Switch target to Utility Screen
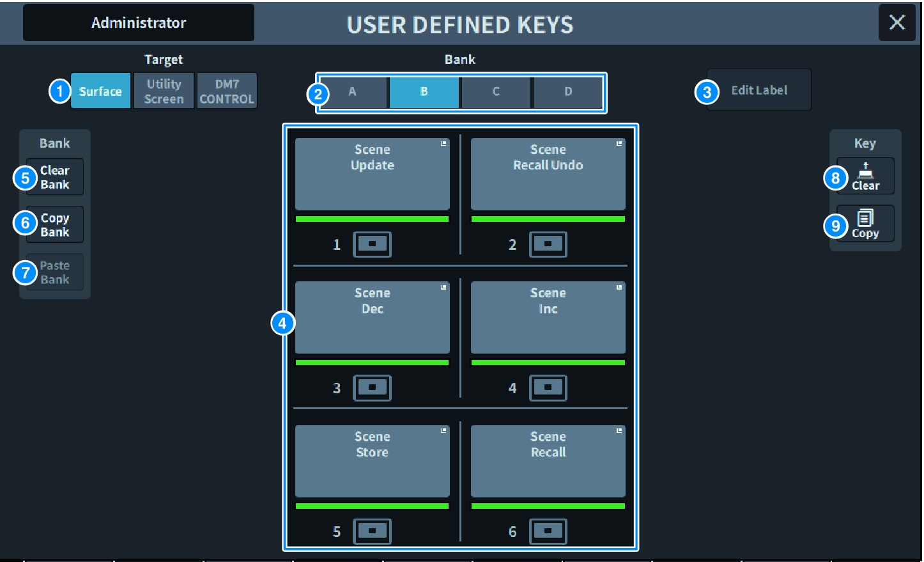924x562 pixels. (164, 90)
